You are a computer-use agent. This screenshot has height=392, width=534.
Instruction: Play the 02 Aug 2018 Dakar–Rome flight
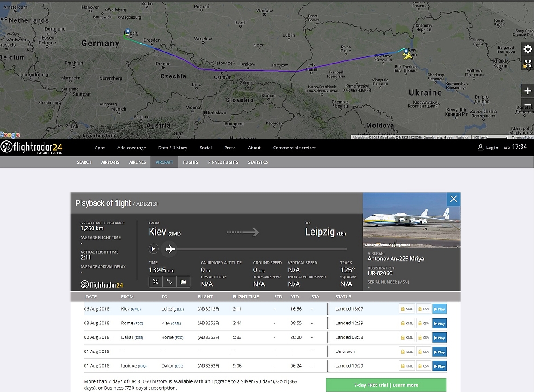click(439, 337)
